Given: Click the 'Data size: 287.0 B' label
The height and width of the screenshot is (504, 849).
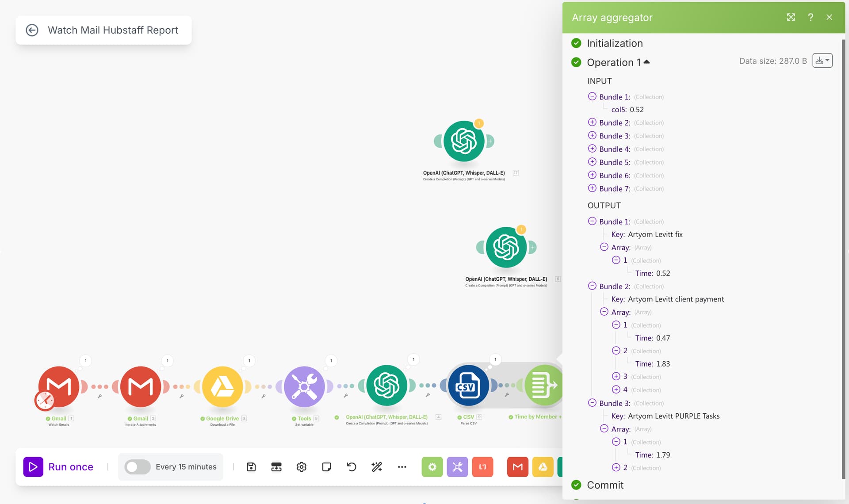Looking at the screenshot, I should (773, 61).
